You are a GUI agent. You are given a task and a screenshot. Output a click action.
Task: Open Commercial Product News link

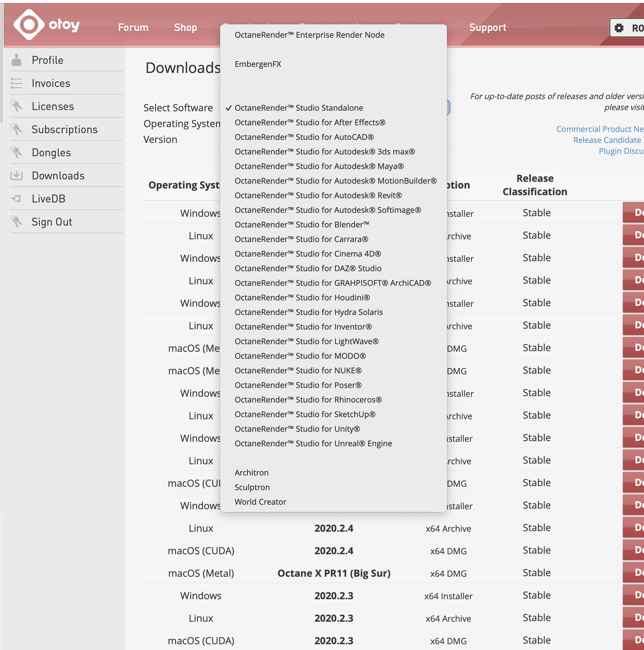600,129
